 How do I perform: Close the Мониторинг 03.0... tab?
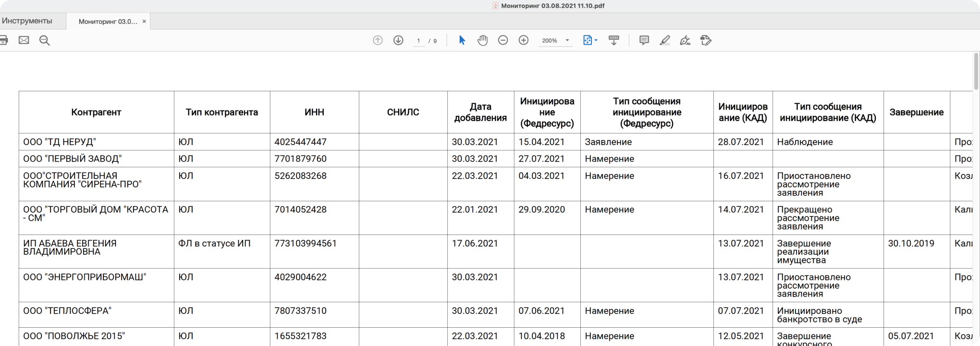144,22
